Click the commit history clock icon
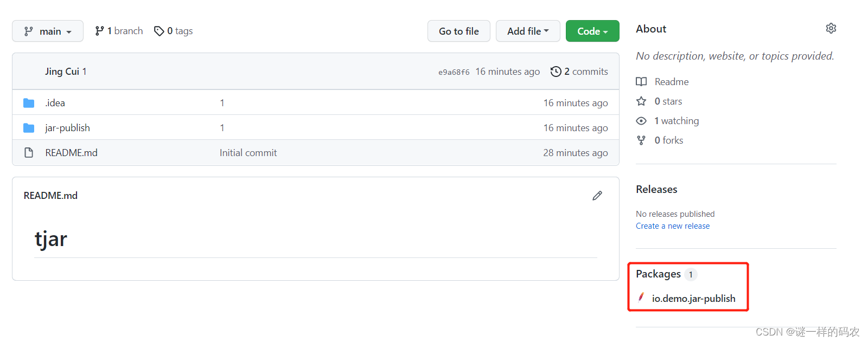 click(556, 72)
